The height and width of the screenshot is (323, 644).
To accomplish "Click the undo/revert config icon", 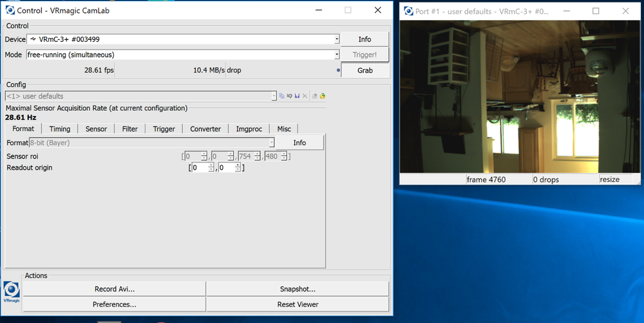I will pos(289,96).
